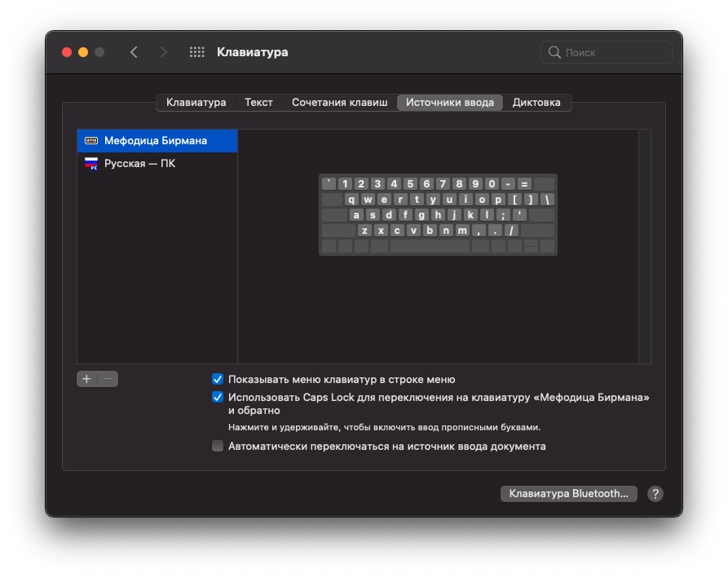Click the slash key in keyboard preview
728x577 pixels.
pyautogui.click(x=511, y=231)
